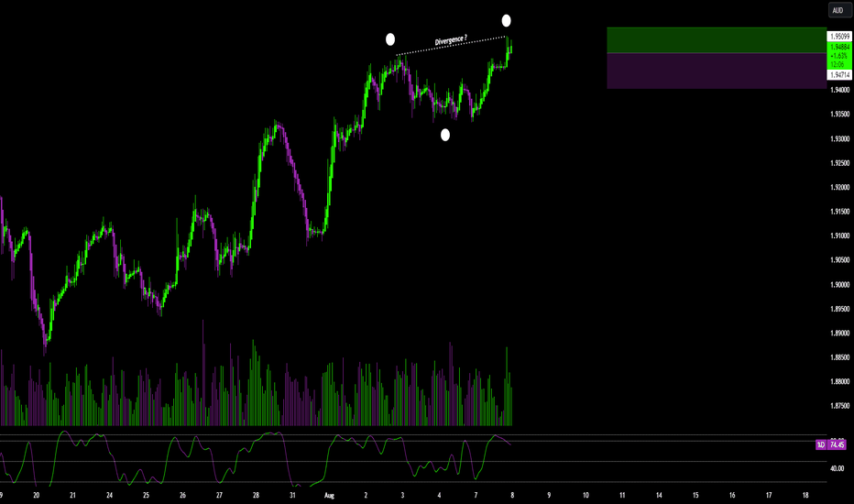Click date 10 on the time axis
The width and height of the screenshot is (854, 504).
click(586, 495)
